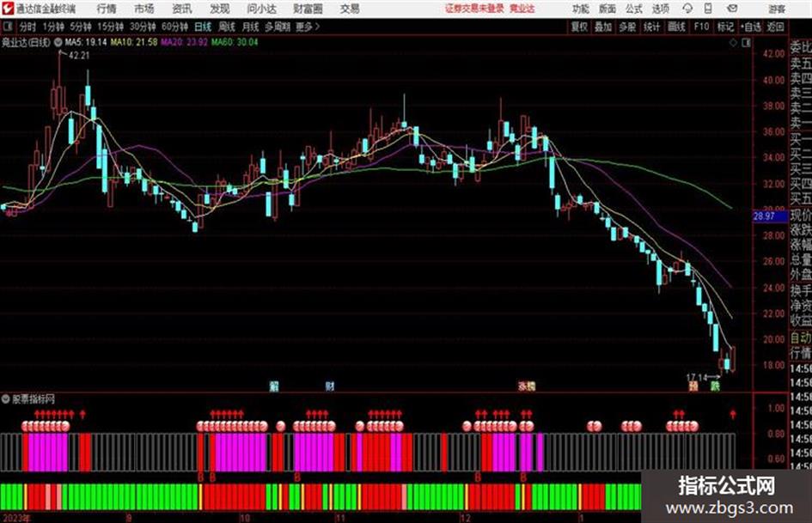Open the 市场 menu
This screenshot has height=523, width=812.
pos(144,9)
